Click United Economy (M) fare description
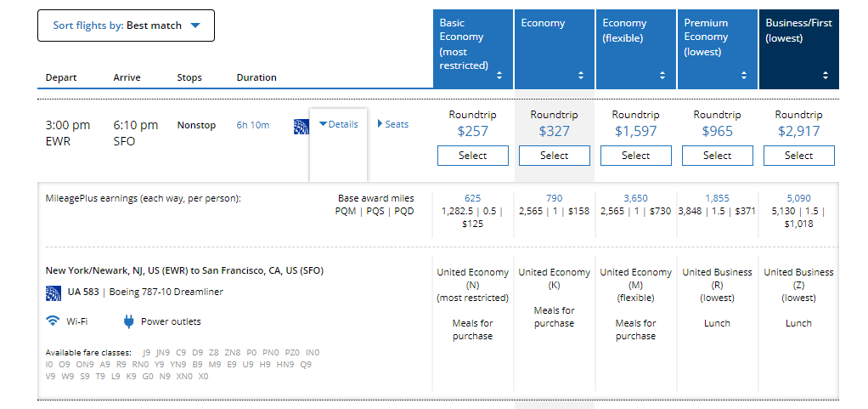Viewport: 868px width, 409px height. pyautogui.click(x=635, y=285)
